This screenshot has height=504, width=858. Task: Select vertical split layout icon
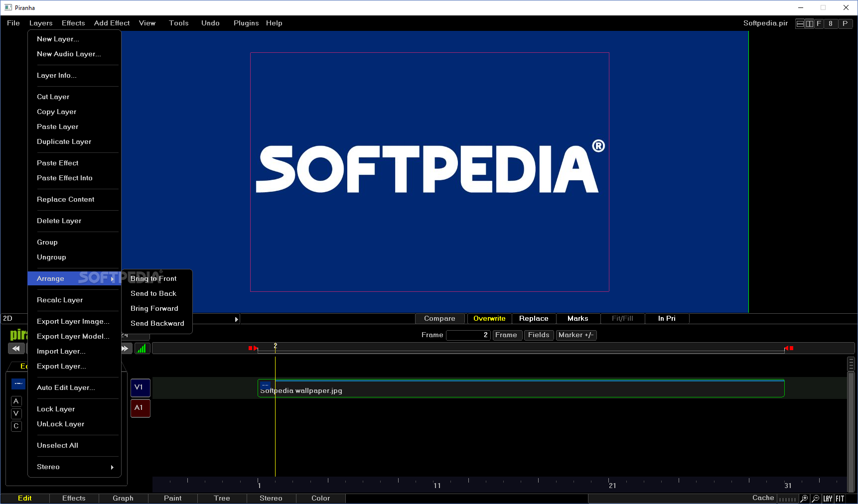810,23
